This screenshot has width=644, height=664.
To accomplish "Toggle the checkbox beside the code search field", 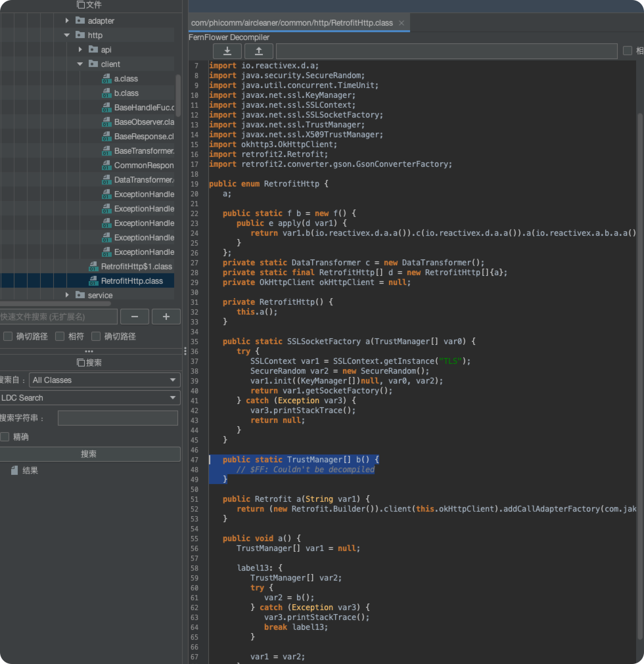I will (628, 51).
